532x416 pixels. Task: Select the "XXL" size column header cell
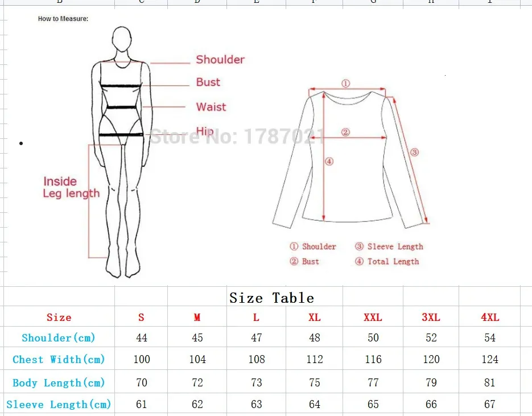[x=373, y=318]
